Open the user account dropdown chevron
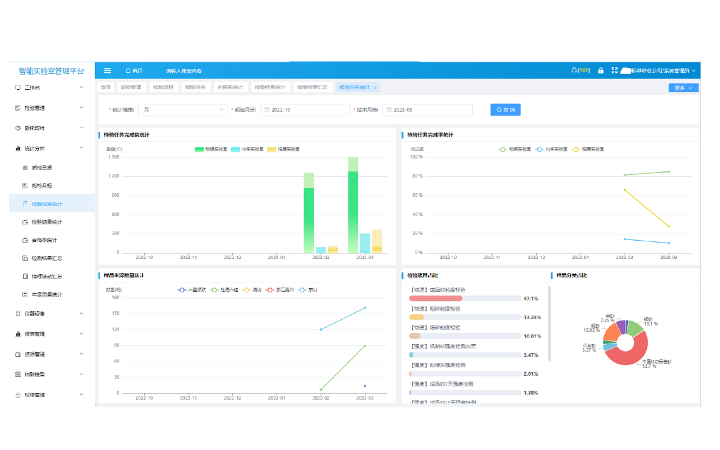The image size is (720, 450). [x=693, y=71]
